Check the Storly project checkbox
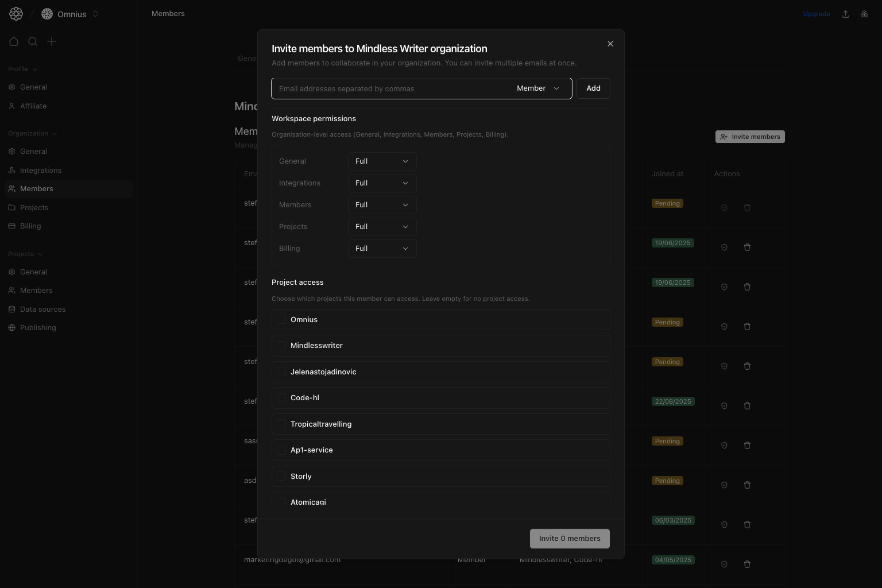 pos(281,476)
